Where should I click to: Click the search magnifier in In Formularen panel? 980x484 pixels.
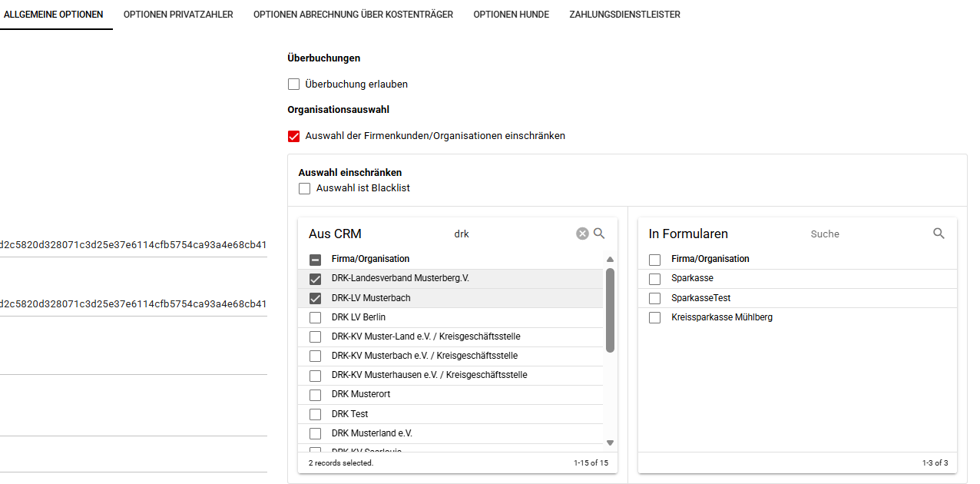click(x=939, y=234)
